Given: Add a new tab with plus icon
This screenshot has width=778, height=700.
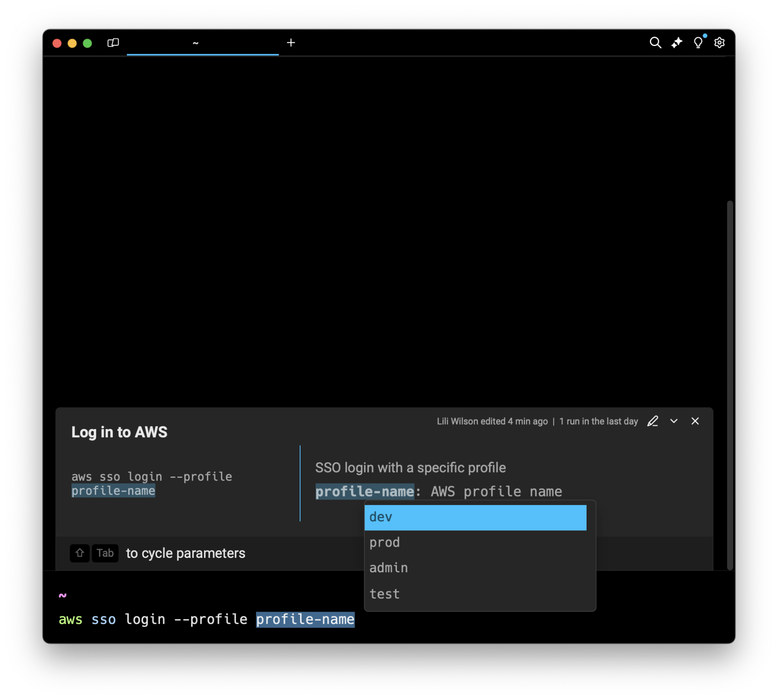Looking at the screenshot, I should click(x=291, y=42).
